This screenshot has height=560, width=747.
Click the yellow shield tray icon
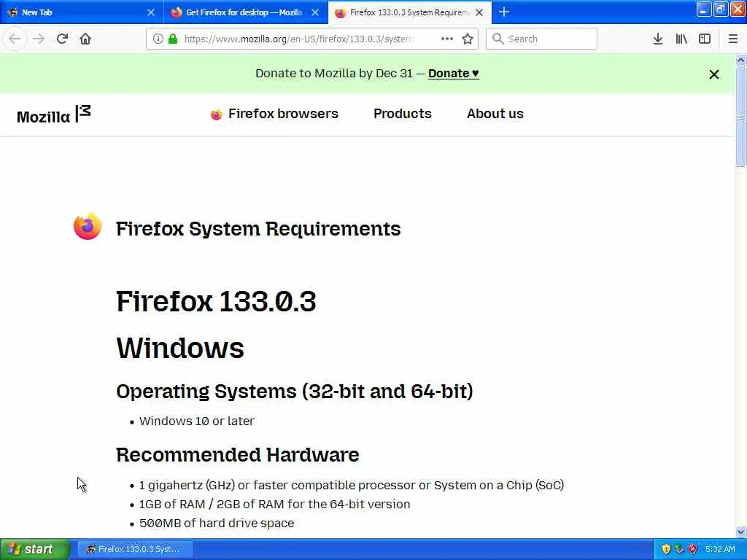[x=666, y=549]
